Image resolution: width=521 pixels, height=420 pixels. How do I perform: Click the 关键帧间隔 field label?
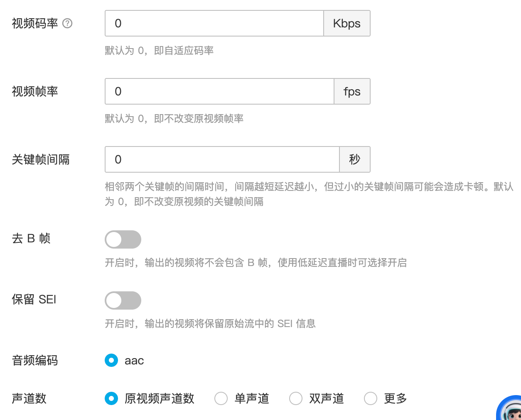40,160
